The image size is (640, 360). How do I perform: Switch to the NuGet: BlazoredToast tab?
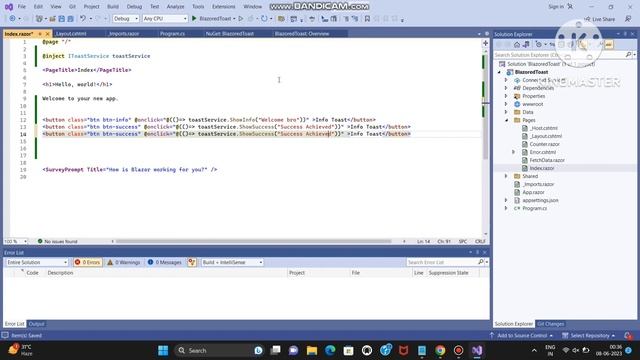click(x=230, y=34)
